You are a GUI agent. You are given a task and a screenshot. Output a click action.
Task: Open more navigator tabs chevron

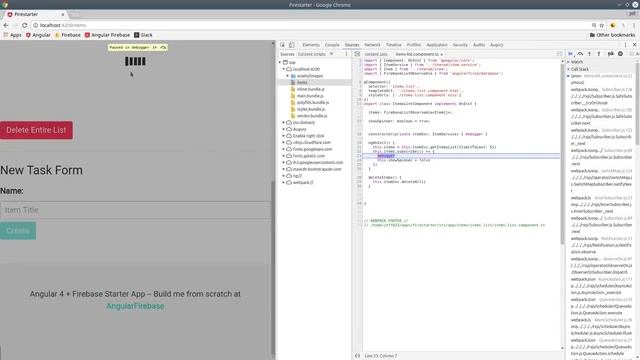click(331, 54)
